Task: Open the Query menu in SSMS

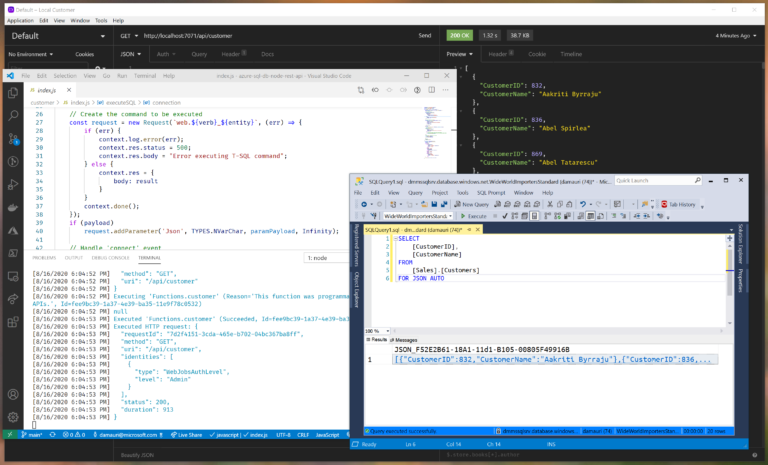Action: pos(415,193)
